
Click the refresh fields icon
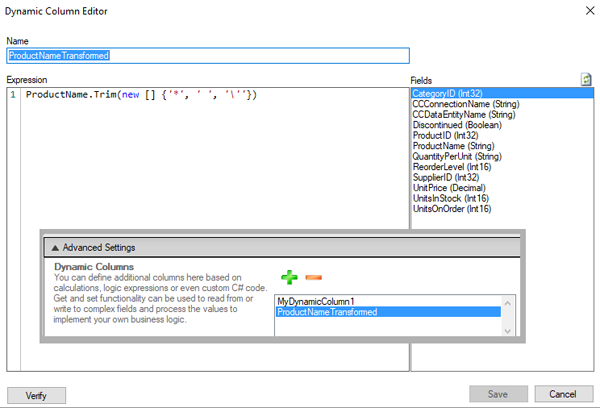tap(587, 80)
